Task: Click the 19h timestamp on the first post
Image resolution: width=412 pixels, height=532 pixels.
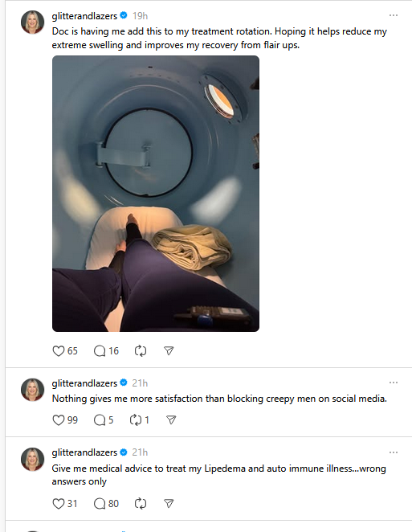Action: [x=140, y=16]
